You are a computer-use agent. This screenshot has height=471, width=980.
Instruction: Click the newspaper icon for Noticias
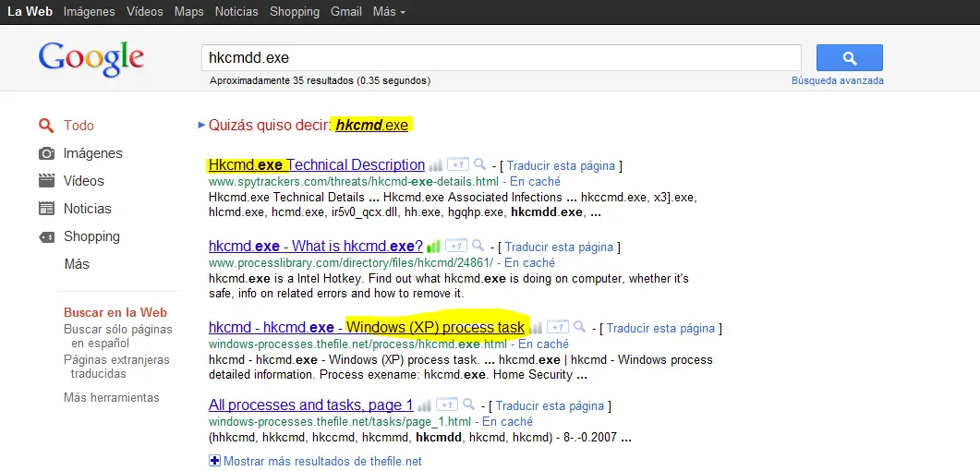pos(46,209)
